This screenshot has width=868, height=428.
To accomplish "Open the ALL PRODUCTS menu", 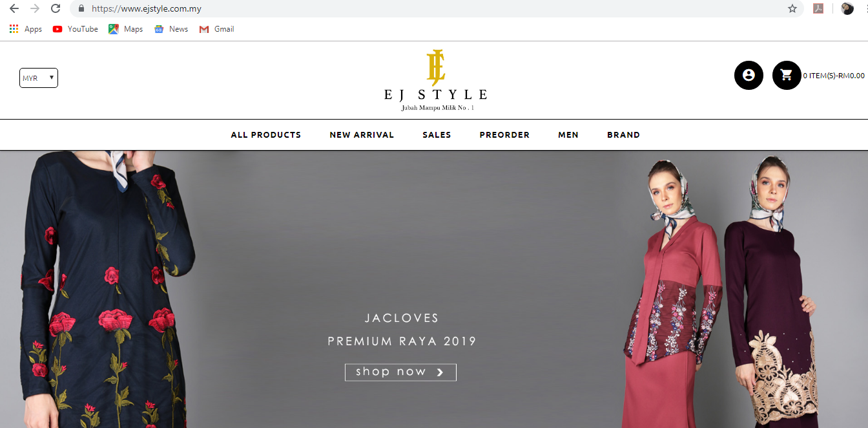I will click(x=266, y=135).
